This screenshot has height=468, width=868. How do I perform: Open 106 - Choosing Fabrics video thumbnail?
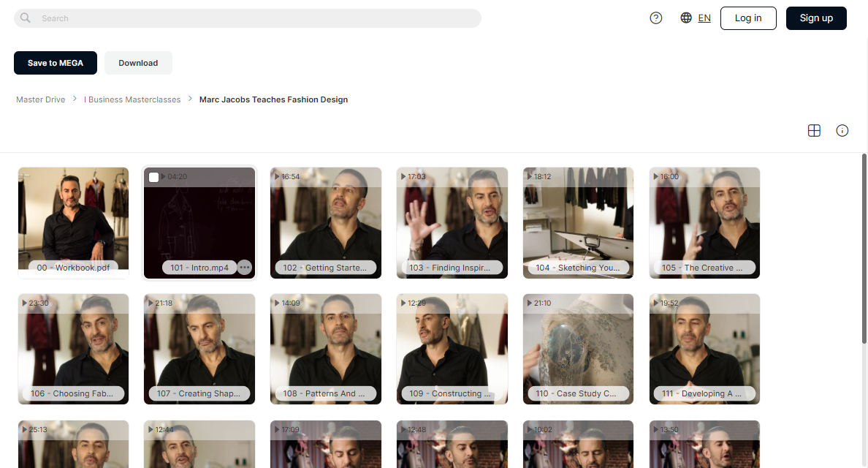(73, 349)
